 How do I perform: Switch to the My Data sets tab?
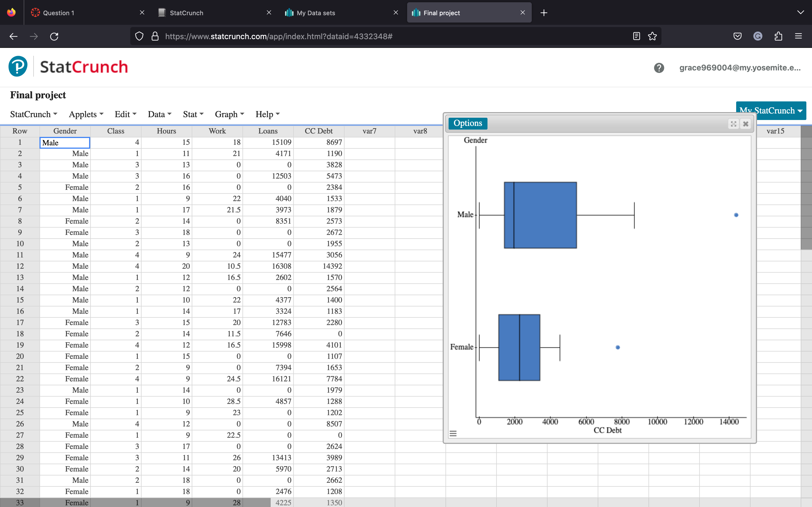315,13
